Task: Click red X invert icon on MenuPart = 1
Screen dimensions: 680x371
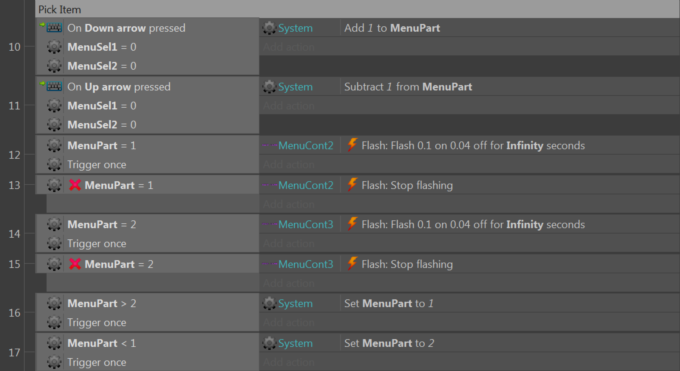Action: (75, 185)
